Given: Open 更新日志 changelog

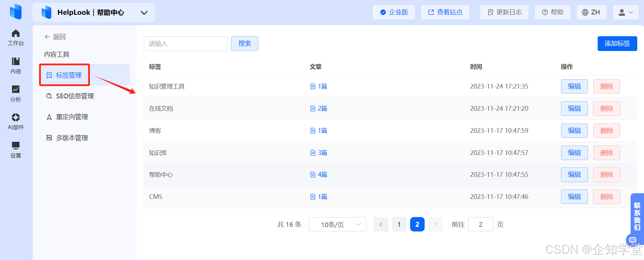Looking at the screenshot, I should [504, 12].
